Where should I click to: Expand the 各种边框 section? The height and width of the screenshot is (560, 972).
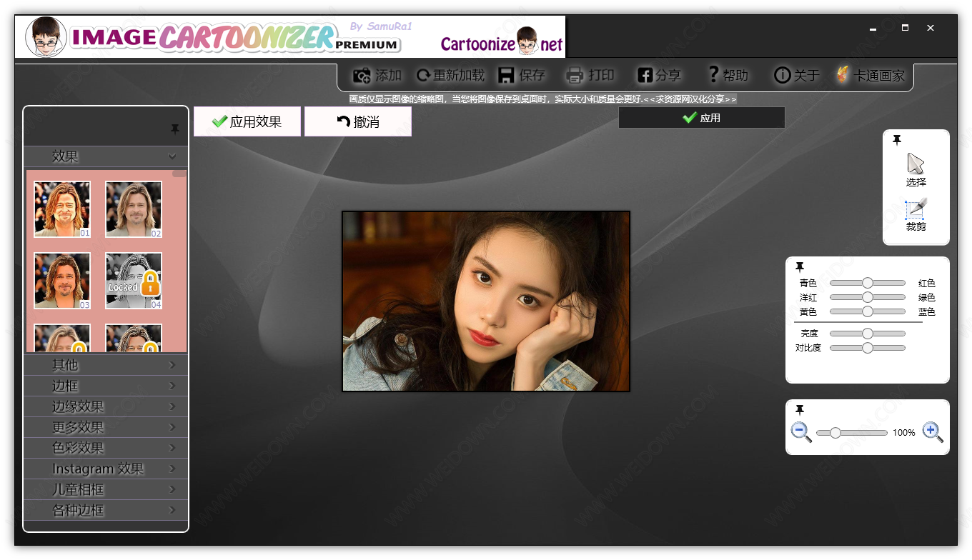click(x=106, y=510)
